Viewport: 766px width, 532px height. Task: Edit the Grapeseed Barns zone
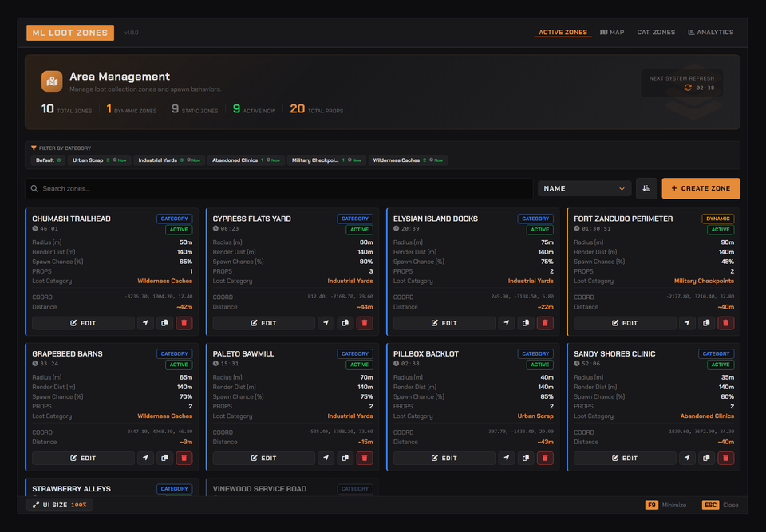click(x=83, y=458)
